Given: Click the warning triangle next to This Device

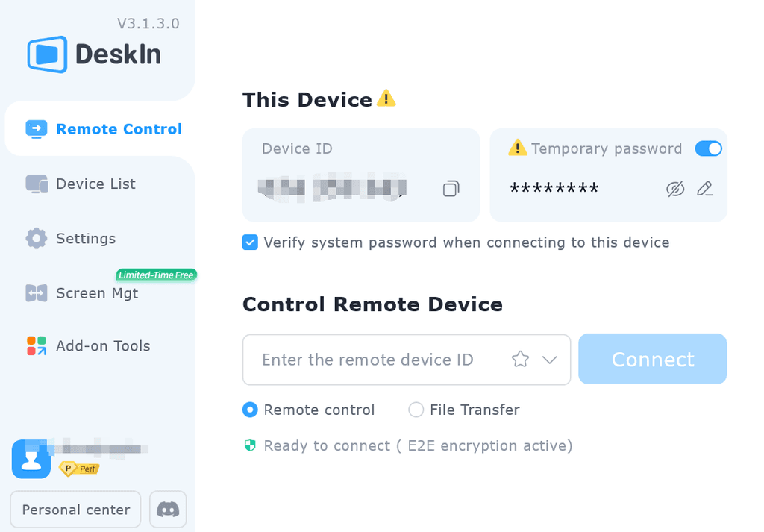Looking at the screenshot, I should coord(386,98).
